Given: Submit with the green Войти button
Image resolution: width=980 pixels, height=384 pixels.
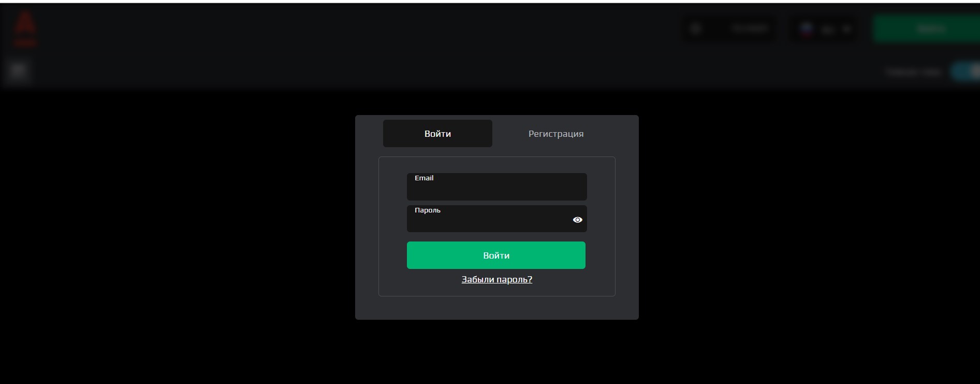Looking at the screenshot, I should [496, 255].
